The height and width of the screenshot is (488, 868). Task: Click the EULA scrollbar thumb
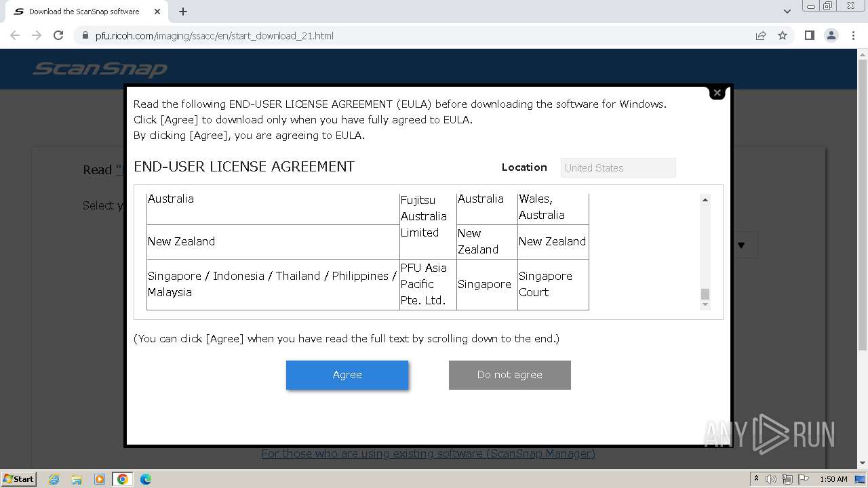click(x=705, y=293)
